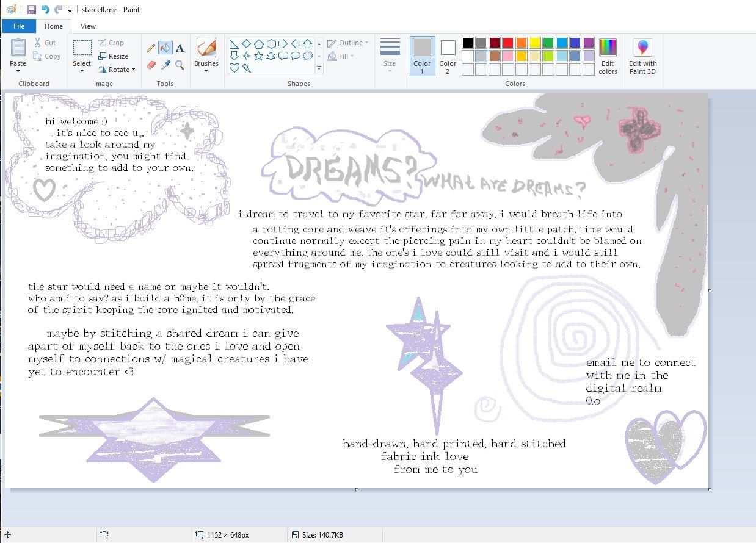The height and width of the screenshot is (543, 756).
Task: Select the Eraser tool
Action: [151, 65]
